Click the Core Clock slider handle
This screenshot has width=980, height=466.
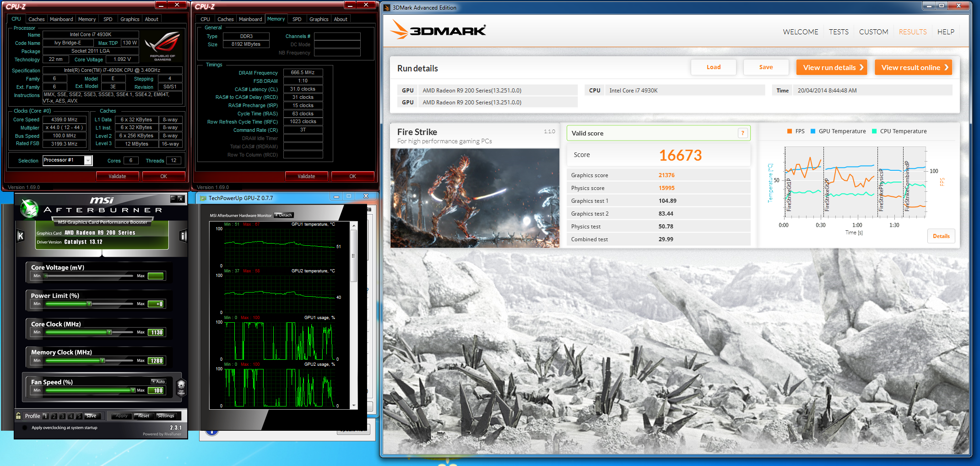(x=109, y=332)
